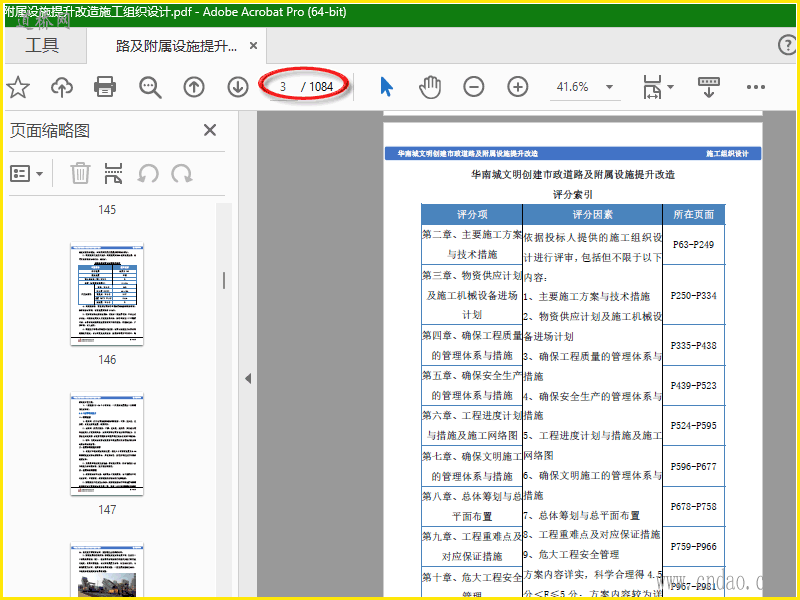Click the 评分索引 heading
This screenshot has height=600, width=800.
(x=572, y=194)
